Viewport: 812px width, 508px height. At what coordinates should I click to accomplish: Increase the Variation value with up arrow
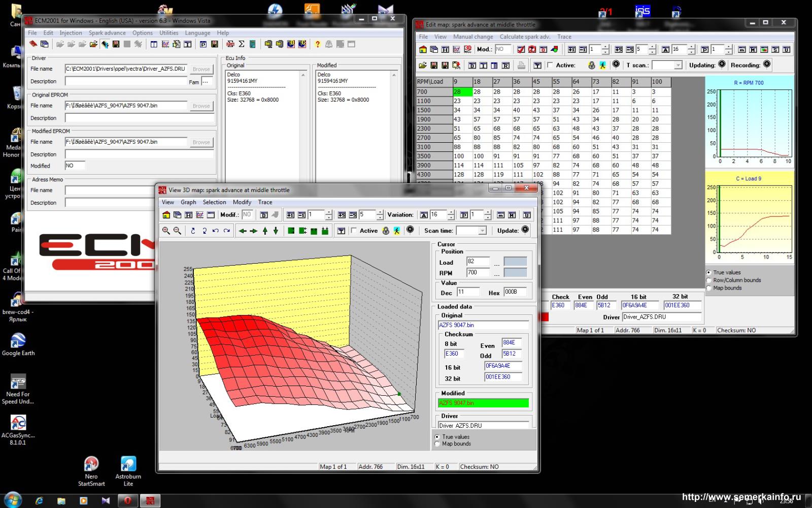coord(451,212)
